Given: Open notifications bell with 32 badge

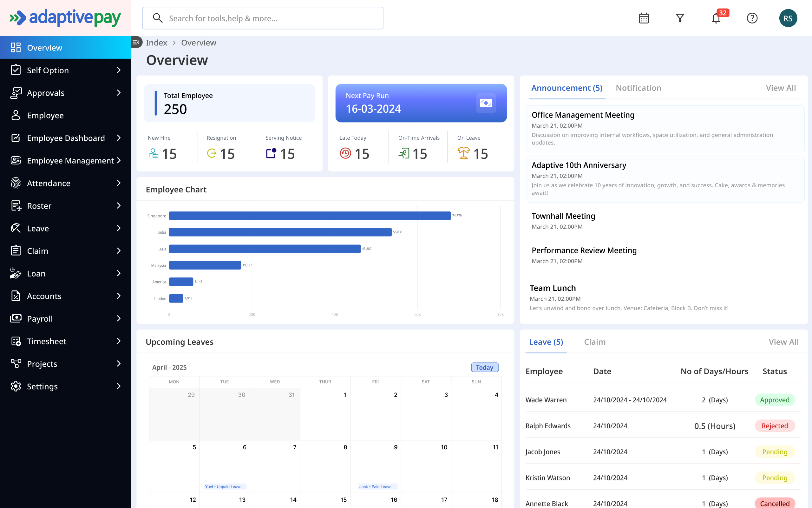Looking at the screenshot, I should (x=717, y=18).
